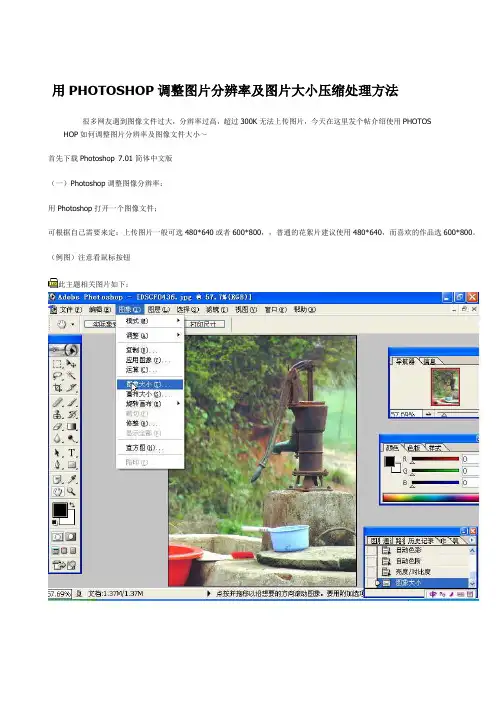Select the Dodge tool
Screen dimensions: 496x702
coord(72,438)
